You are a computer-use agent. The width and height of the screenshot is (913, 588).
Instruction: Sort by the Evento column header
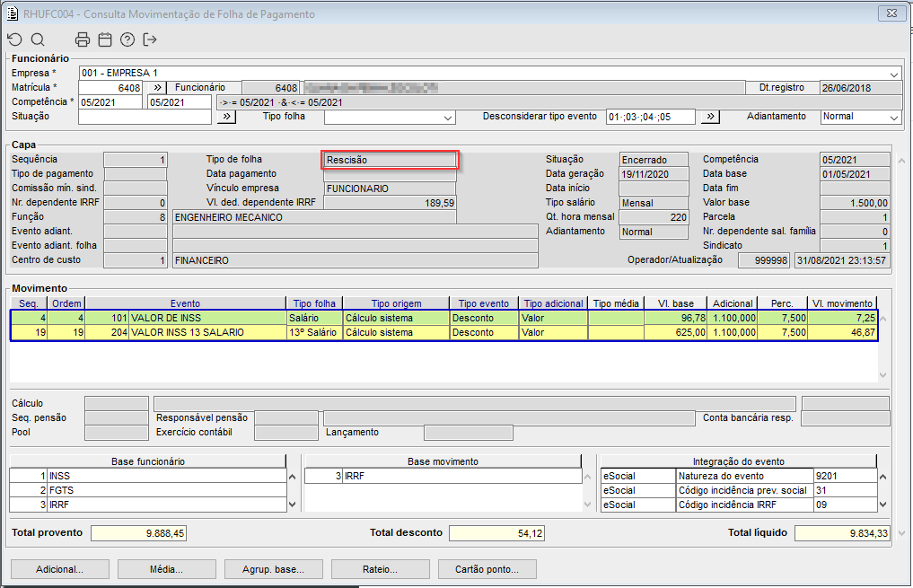tap(185, 303)
